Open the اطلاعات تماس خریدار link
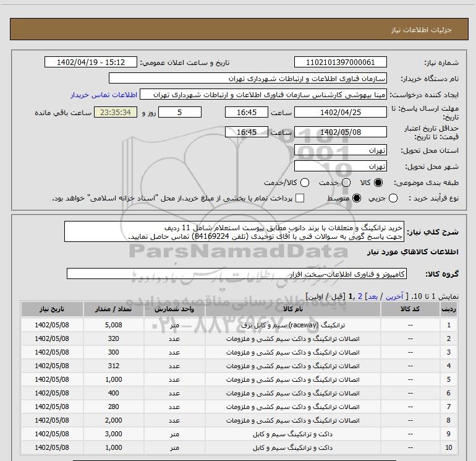 tap(104, 95)
